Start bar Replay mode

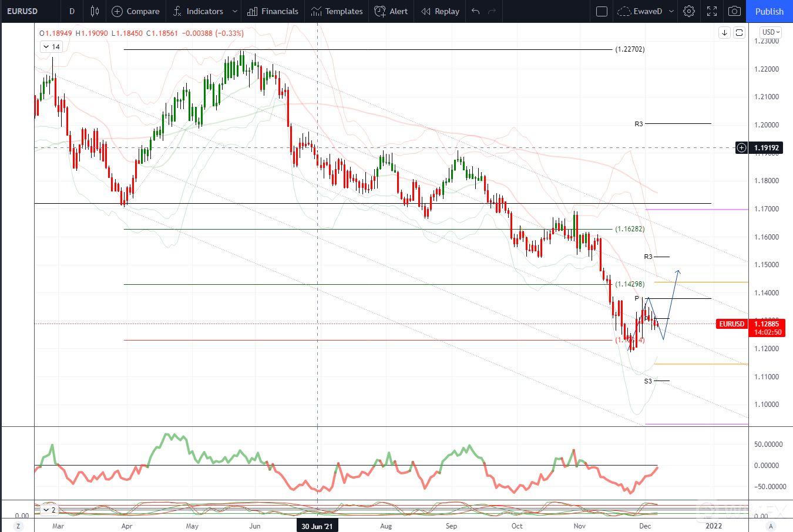pos(440,11)
